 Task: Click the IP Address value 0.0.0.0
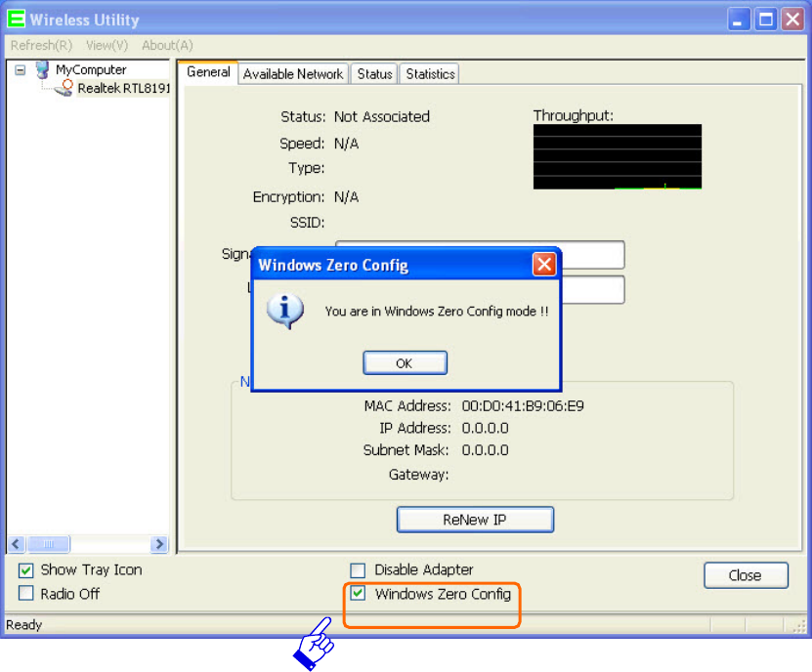coord(486,428)
